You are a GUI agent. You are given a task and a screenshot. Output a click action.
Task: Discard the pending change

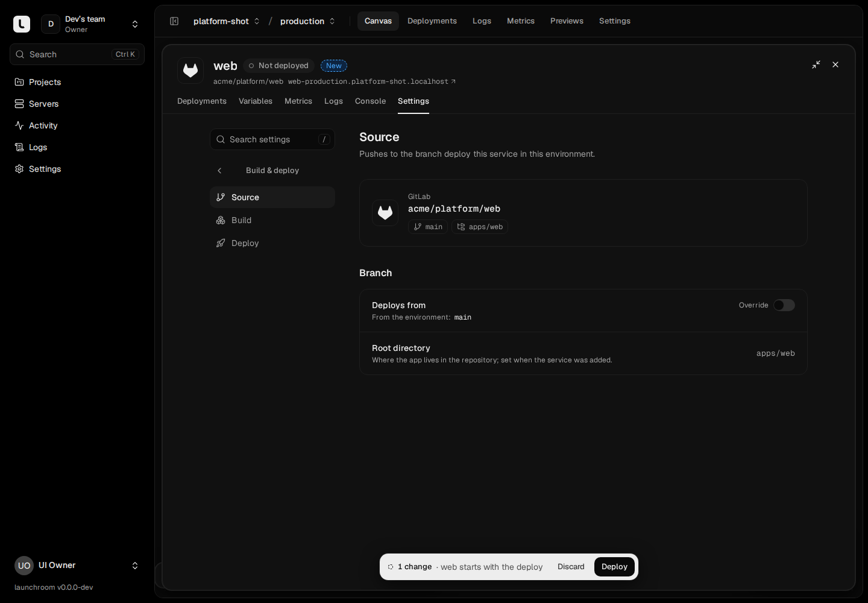571,567
